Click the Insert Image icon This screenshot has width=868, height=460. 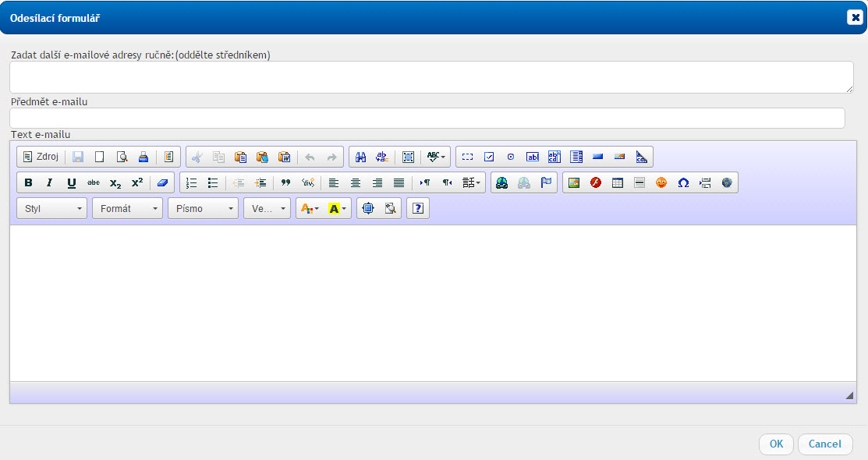click(574, 183)
